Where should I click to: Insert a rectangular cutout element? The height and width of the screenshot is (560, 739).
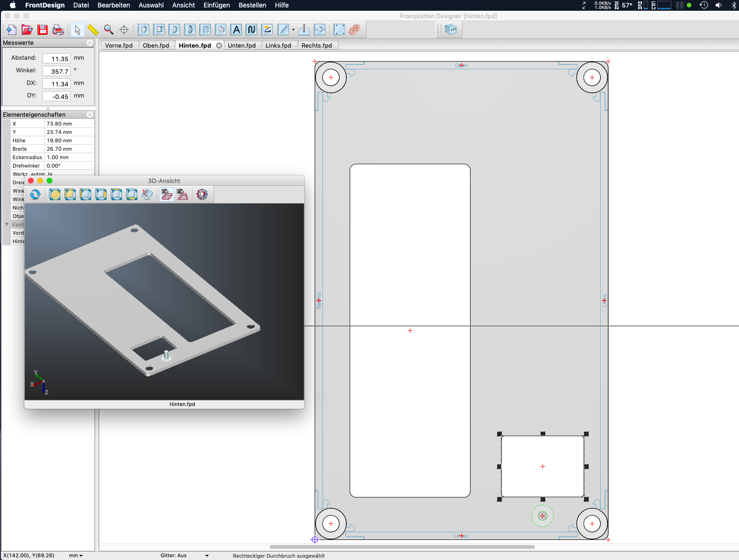[159, 30]
